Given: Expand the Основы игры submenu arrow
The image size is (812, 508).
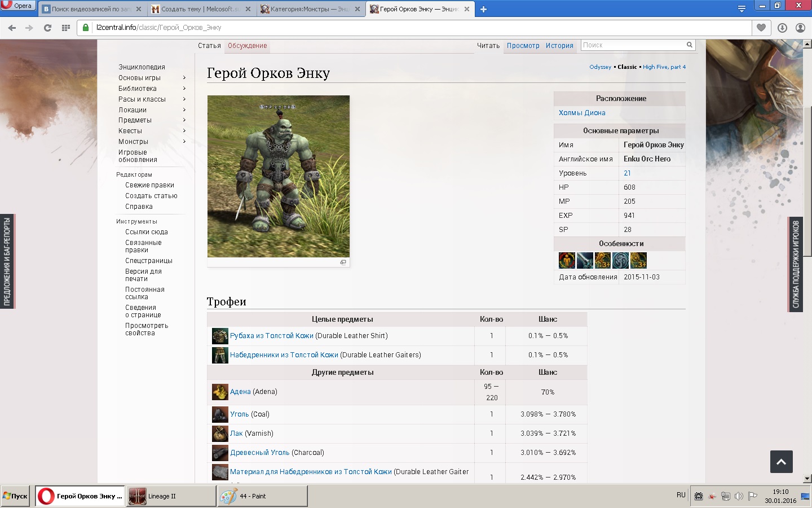Looking at the screenshot, I should [x=184, y=78].
